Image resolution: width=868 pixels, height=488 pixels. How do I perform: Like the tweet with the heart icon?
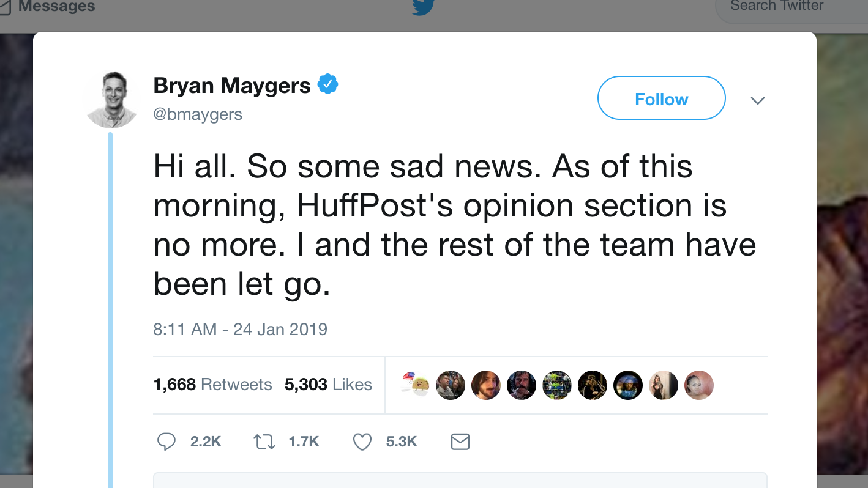coord(362,442)
